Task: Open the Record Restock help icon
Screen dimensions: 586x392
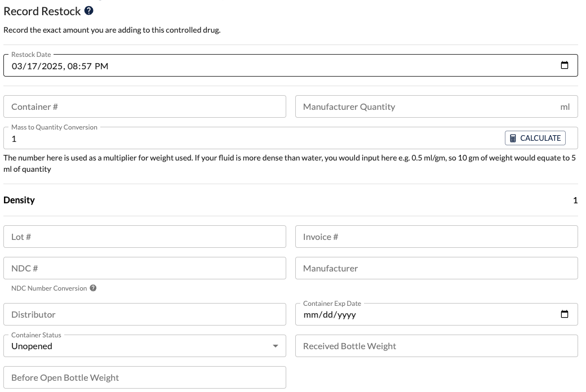Action: coord(88,11)
